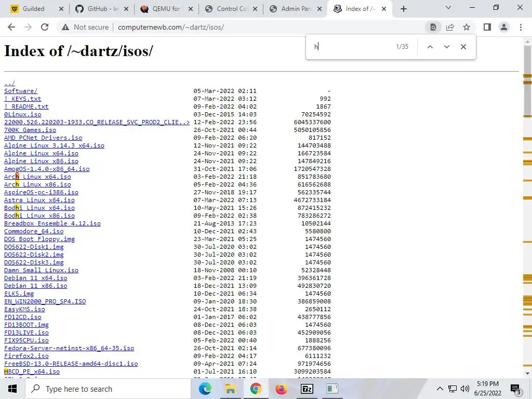Screen dimensions: 532x399
Task: Open Firefox from the taskbar
Action: tap(281, 389)
